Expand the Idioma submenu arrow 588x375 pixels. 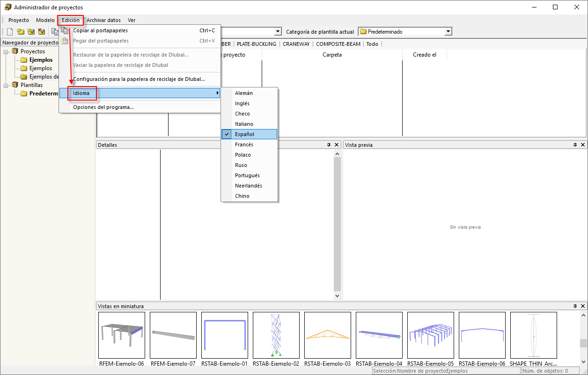217,93
